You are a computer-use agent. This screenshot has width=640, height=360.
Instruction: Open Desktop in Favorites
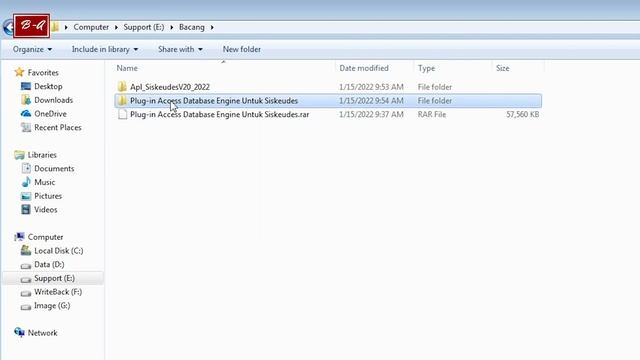[x=48, y=86]
